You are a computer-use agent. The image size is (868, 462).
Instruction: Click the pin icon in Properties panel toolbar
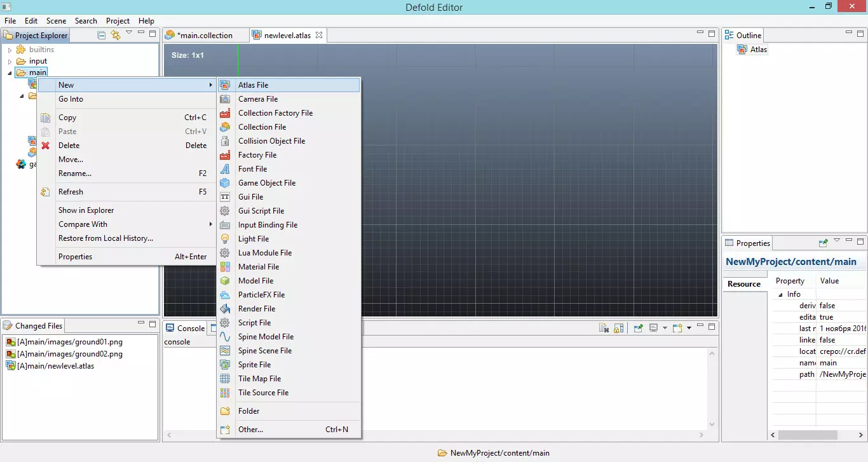[824, 242]
